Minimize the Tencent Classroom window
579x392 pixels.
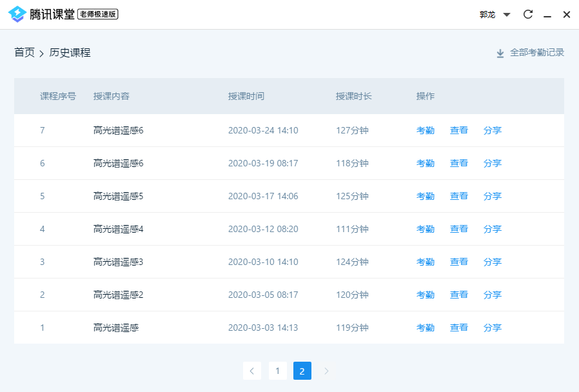547,15
